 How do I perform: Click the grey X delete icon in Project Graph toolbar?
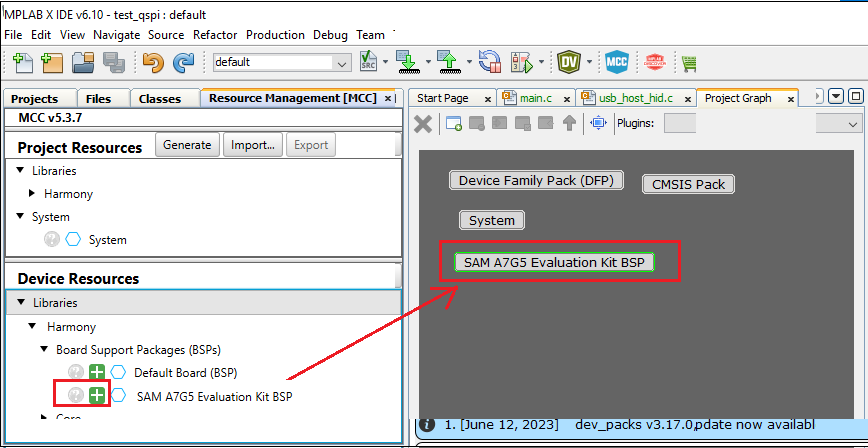(x=423, y=123)
